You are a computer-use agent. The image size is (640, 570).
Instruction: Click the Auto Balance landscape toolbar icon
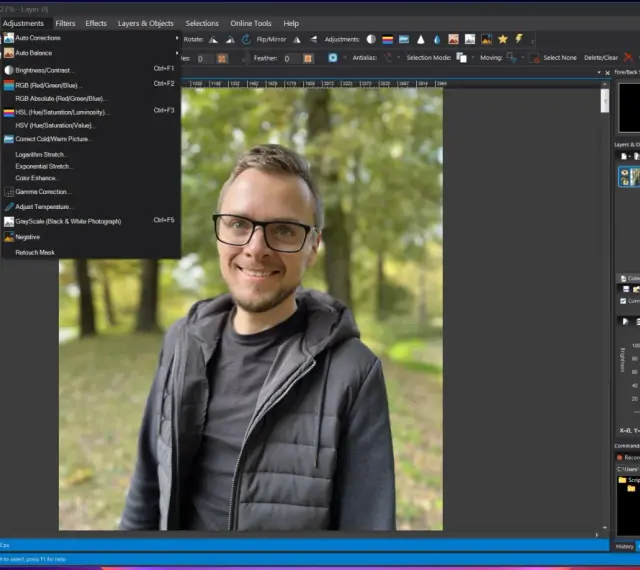(x=453, y=39)
